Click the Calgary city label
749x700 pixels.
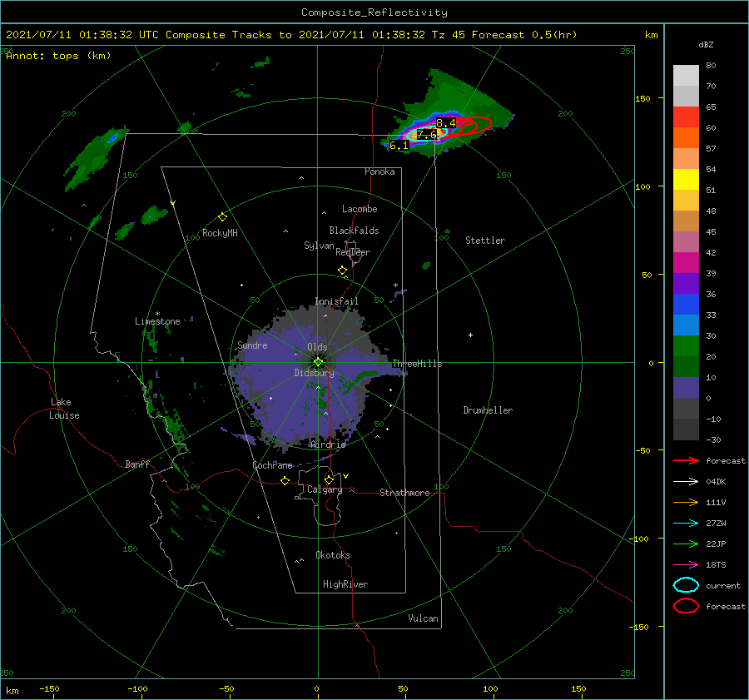pos(325,489)
